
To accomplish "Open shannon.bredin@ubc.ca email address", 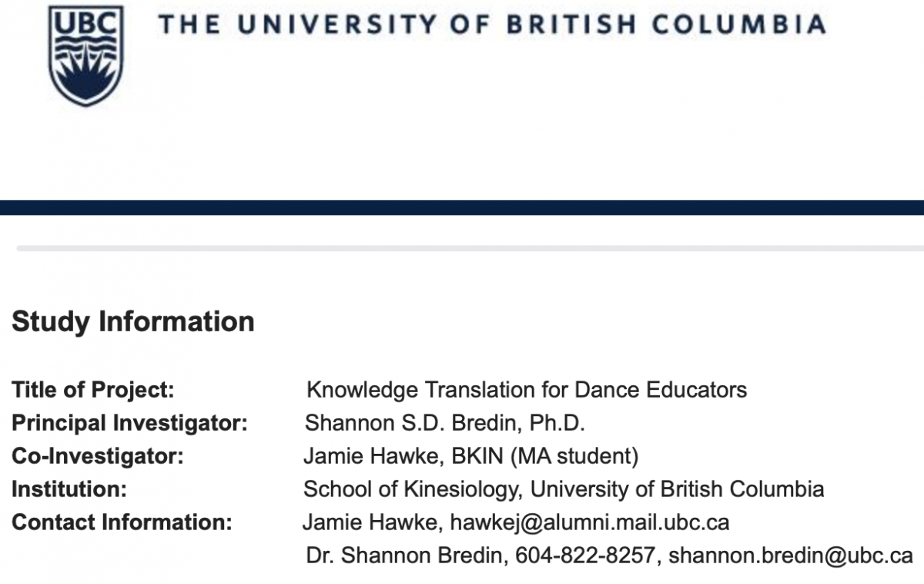I will pyautogui.click(x=791, y=555).
